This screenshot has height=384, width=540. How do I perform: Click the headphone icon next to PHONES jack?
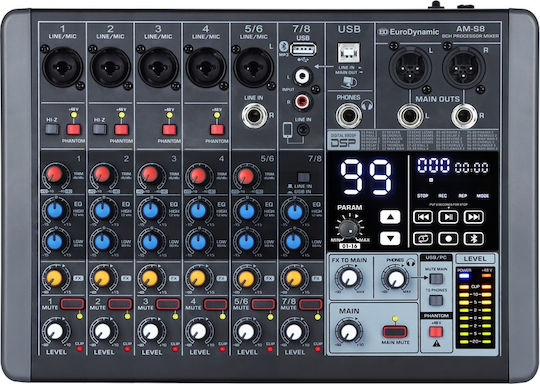(367, 105)
